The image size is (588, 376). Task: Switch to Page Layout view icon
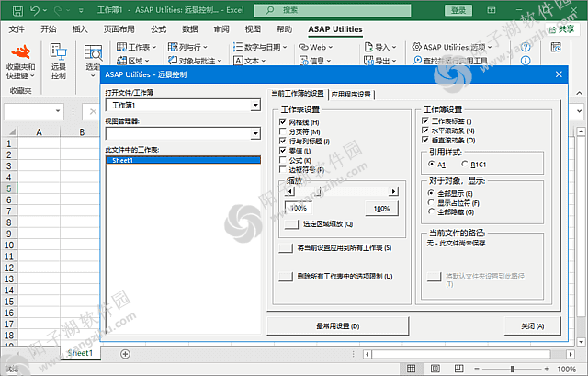pyautogui.click(x=435, y=369)
